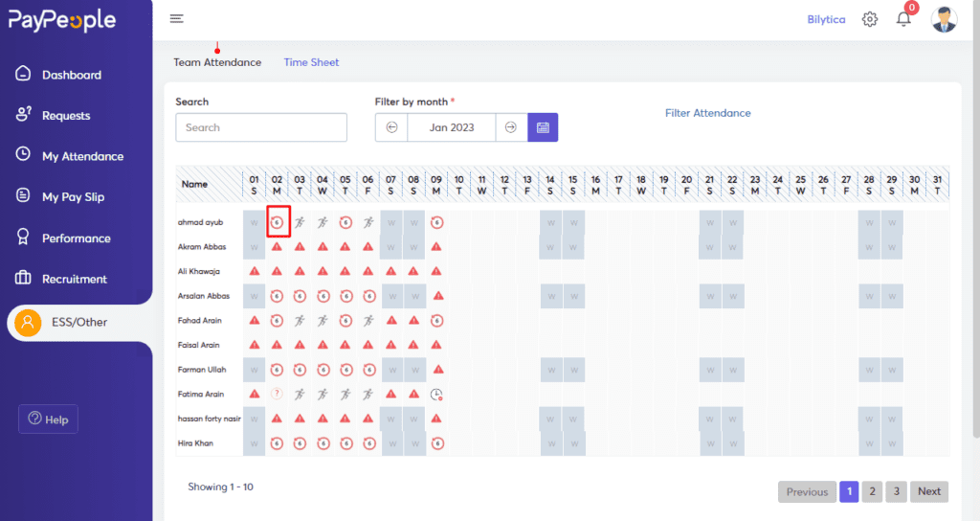Click the Search input field

(261, 127)
